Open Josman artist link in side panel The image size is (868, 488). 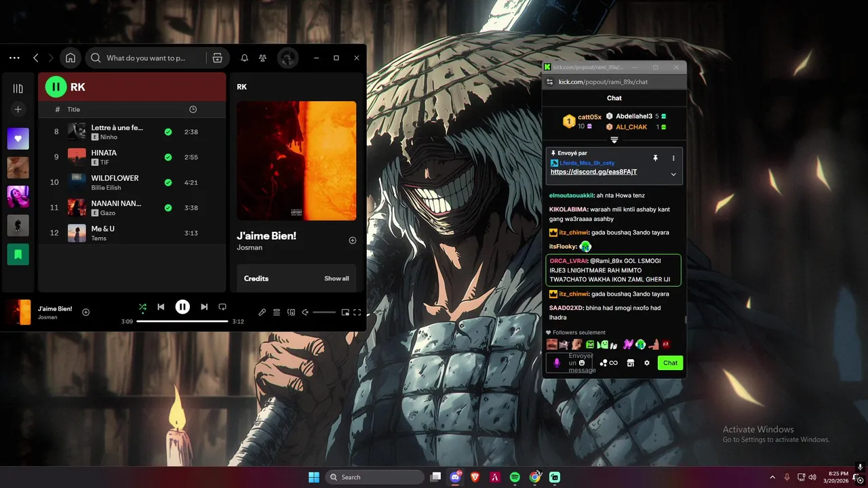click(250, 248)
